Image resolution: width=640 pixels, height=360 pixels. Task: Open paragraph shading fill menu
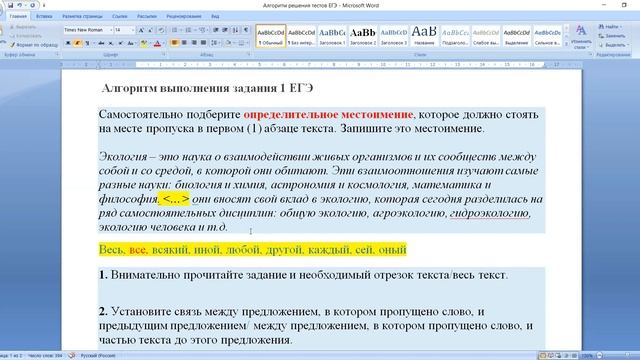229,43
